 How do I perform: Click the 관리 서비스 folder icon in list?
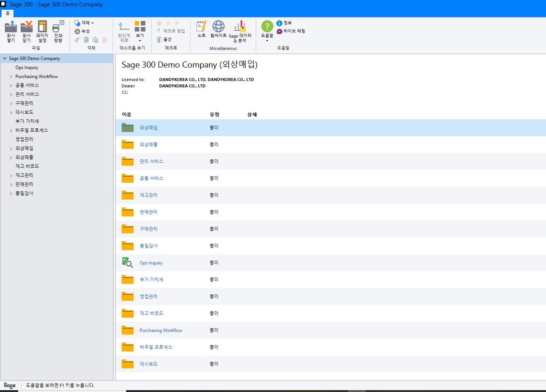pos(128,161)
